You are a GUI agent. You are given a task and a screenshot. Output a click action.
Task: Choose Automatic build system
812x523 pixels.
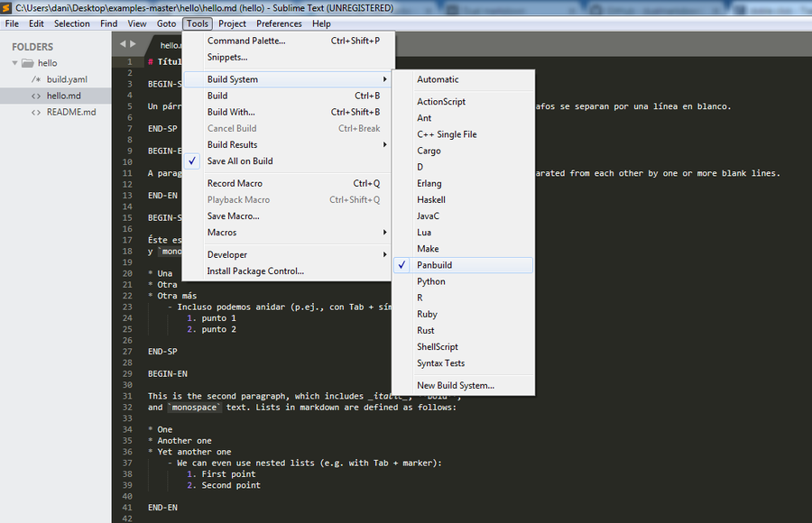(x=463, y=79)
